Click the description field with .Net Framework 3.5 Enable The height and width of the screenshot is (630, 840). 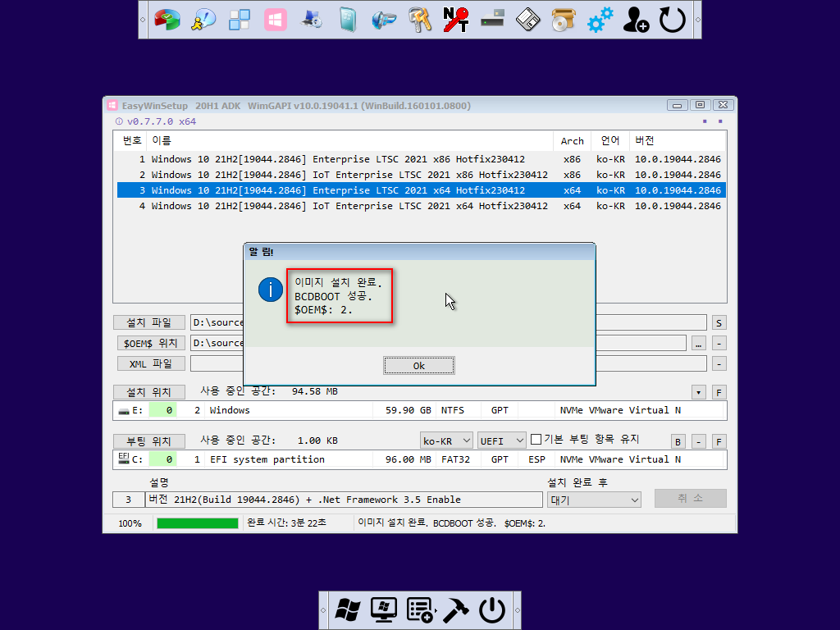pyautogui.click(x=344, y=500)
